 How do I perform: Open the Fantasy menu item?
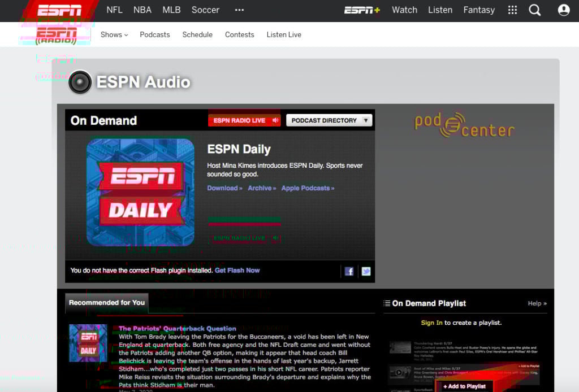tap(479, 10)
